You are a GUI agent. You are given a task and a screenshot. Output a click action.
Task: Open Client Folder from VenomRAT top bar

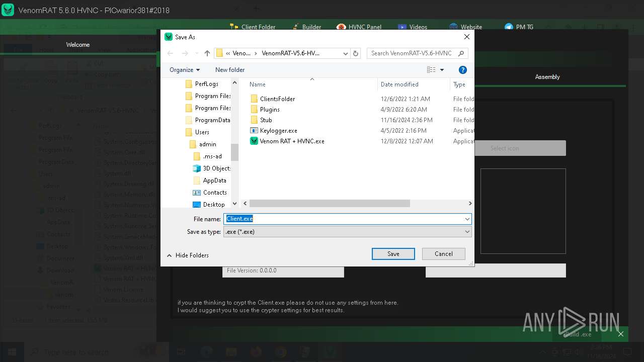point(253,27)
